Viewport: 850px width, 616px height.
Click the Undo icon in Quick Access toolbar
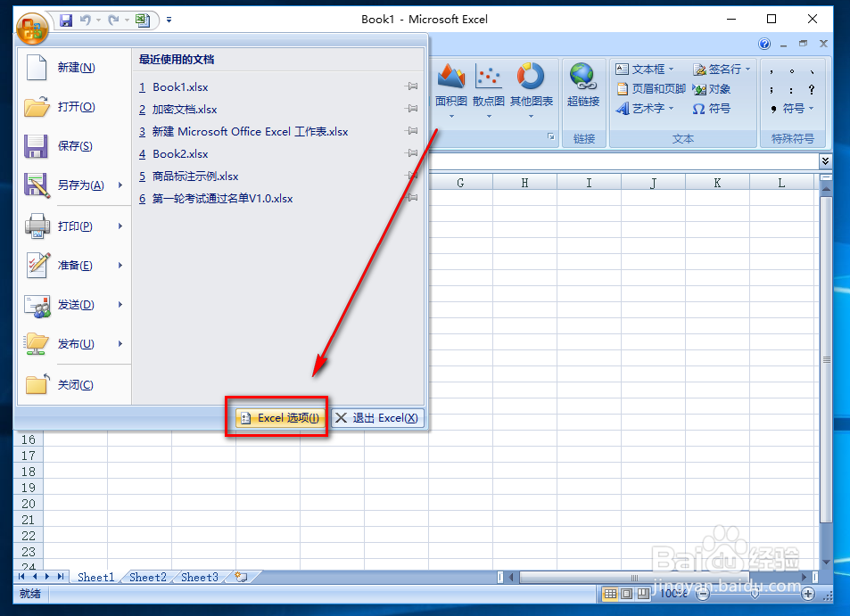pyautogui.click(x=86, y=20)
